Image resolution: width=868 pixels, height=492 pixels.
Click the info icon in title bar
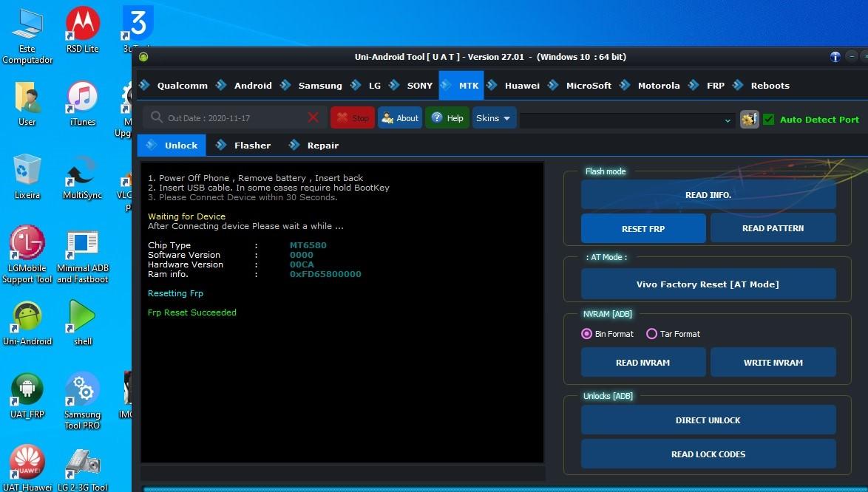835,57
